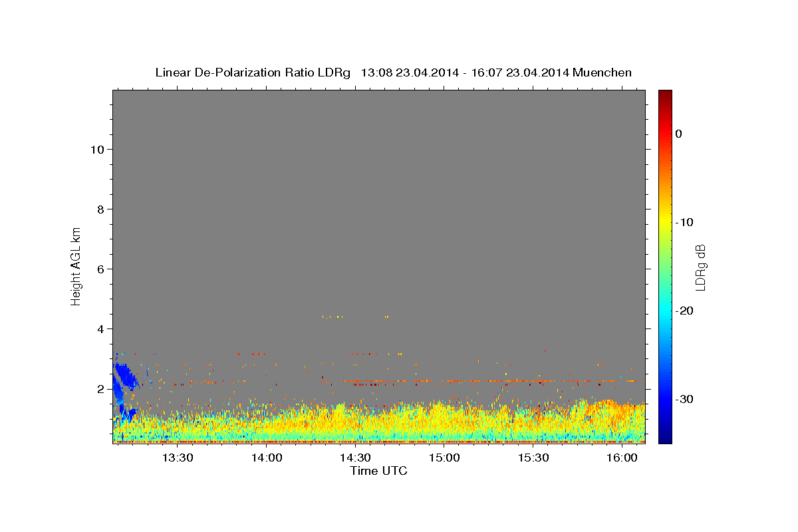Click the dark blue bottom of the colorbar

(x=665, y=438)
